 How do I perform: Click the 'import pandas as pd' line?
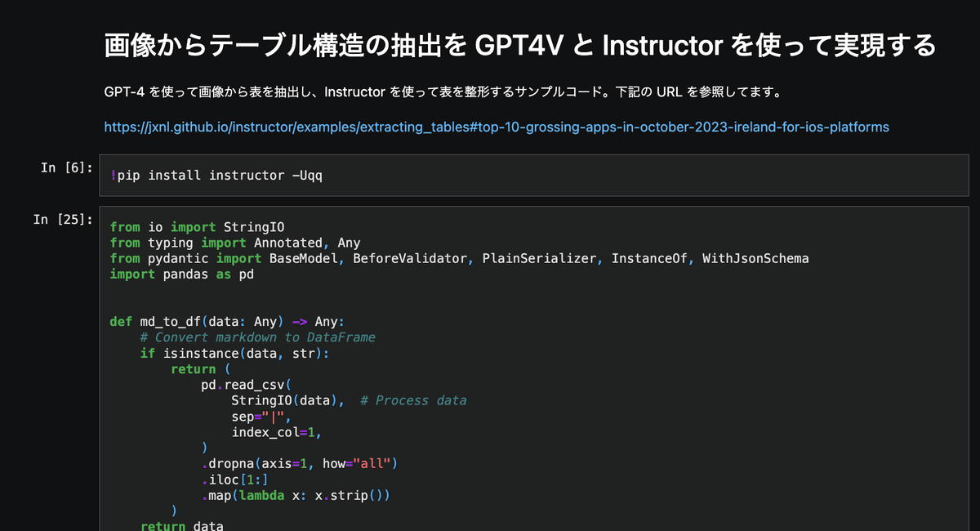click(181, 274)
